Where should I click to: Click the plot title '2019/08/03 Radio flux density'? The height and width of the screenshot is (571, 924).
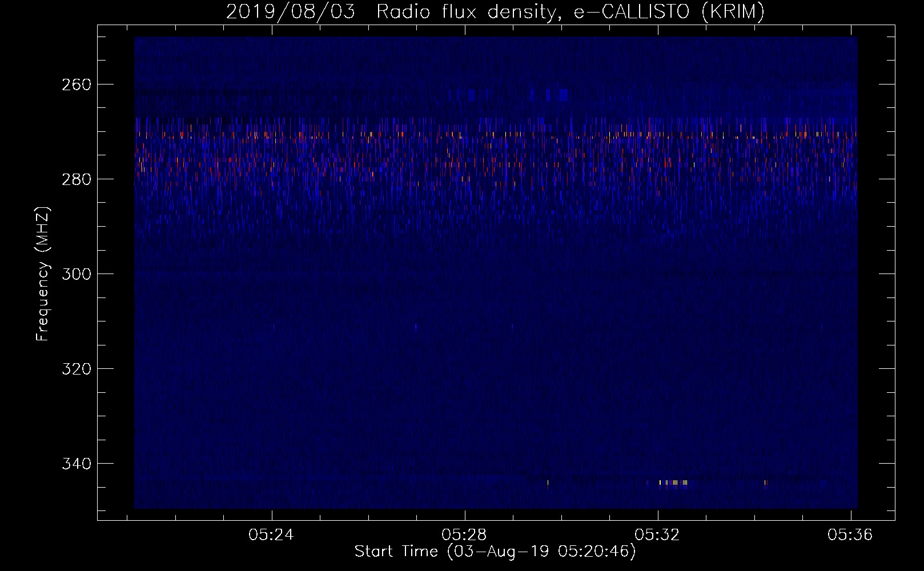coord(495,11)
